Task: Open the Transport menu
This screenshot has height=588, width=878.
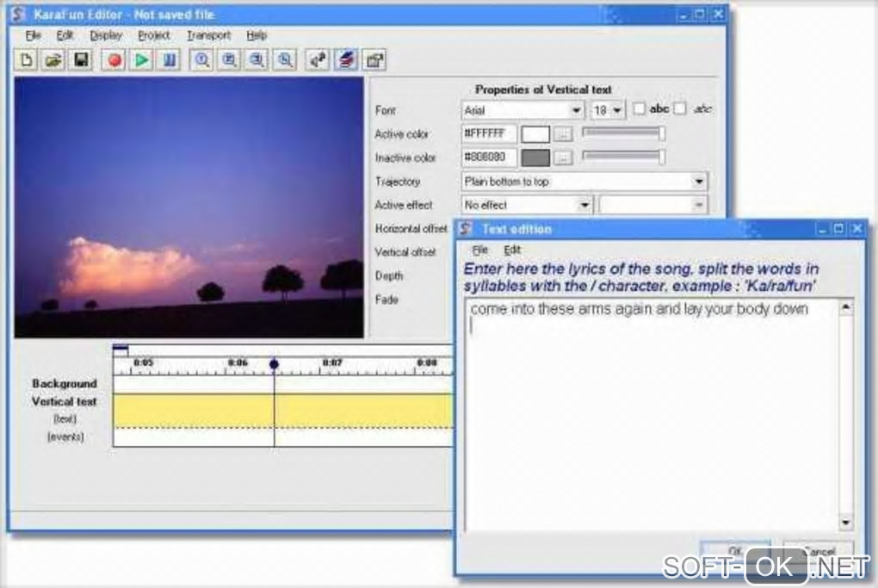Action: (209, 35)
